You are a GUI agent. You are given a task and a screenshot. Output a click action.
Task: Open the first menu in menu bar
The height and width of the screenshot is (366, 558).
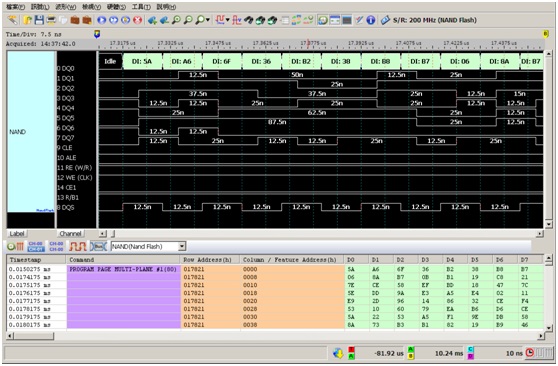tap(15, 7)
